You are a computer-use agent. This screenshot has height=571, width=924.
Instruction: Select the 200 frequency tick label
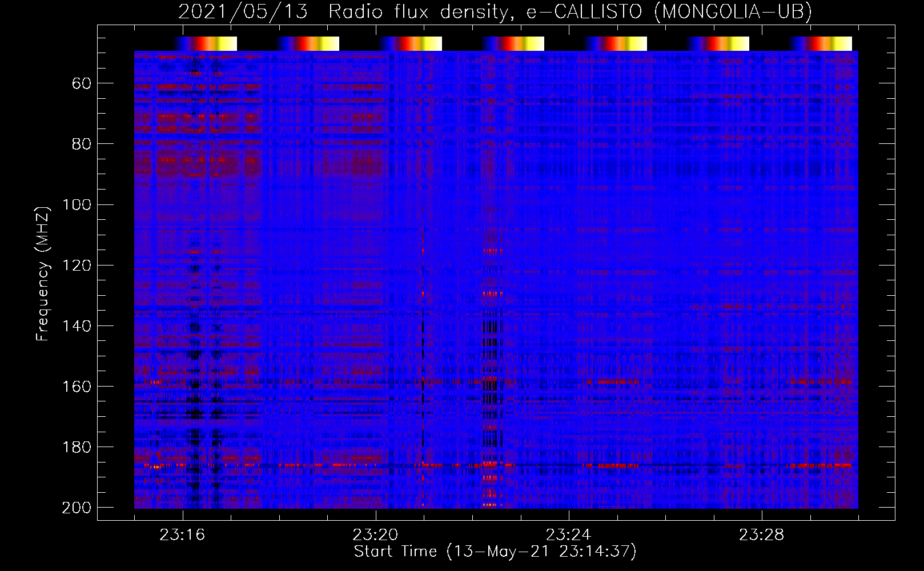(77, 508)
